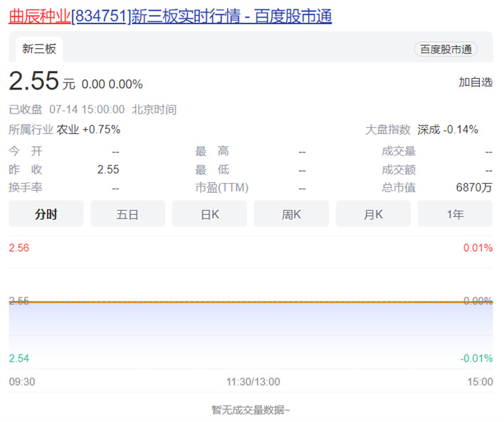Click the 11:30/13:00 time axis marker
Screen dimensions: 504x422
[253, 382]
